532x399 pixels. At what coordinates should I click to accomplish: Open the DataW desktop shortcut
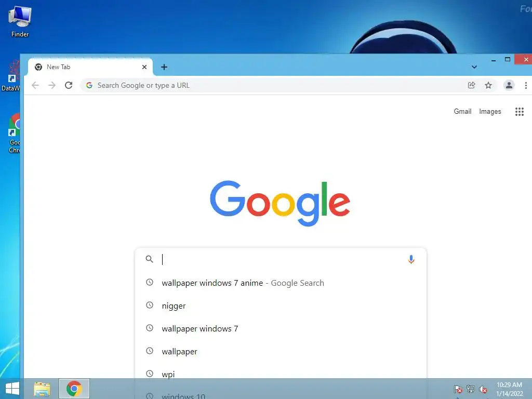pos(10,75)
